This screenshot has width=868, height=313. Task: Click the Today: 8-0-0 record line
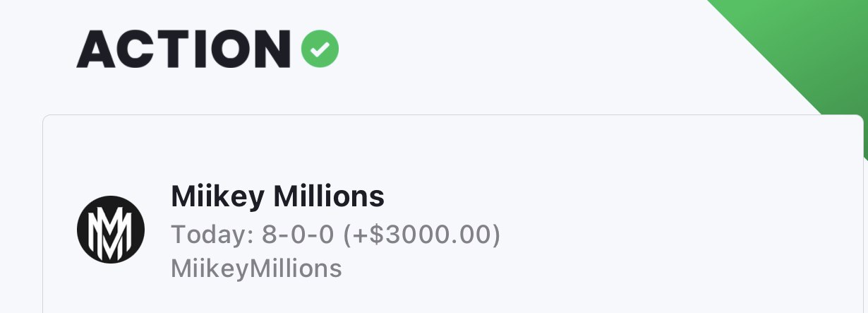(335, 235)
